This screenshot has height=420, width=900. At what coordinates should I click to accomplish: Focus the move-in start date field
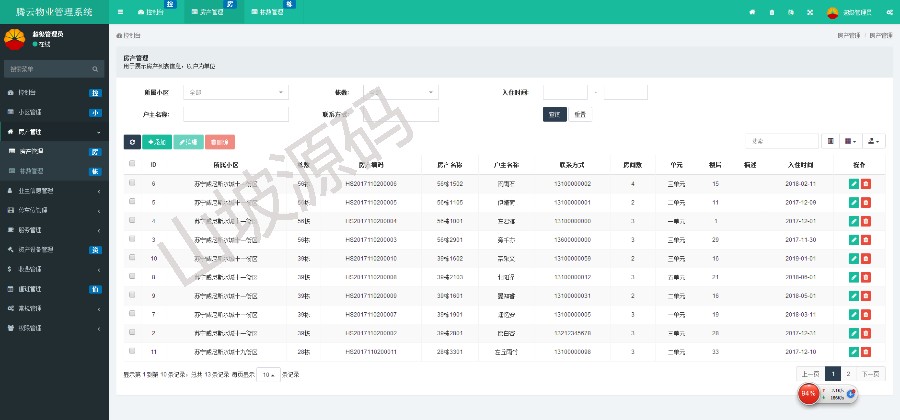565,92
